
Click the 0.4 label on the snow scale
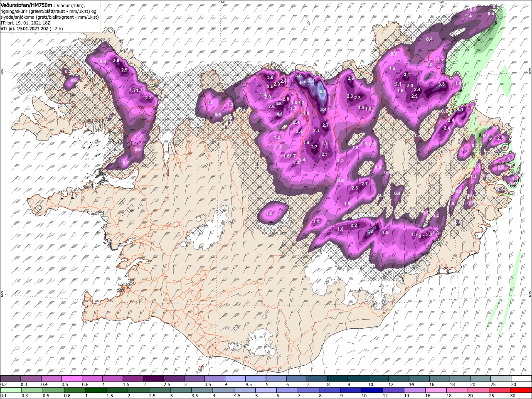tap(44, 384)
